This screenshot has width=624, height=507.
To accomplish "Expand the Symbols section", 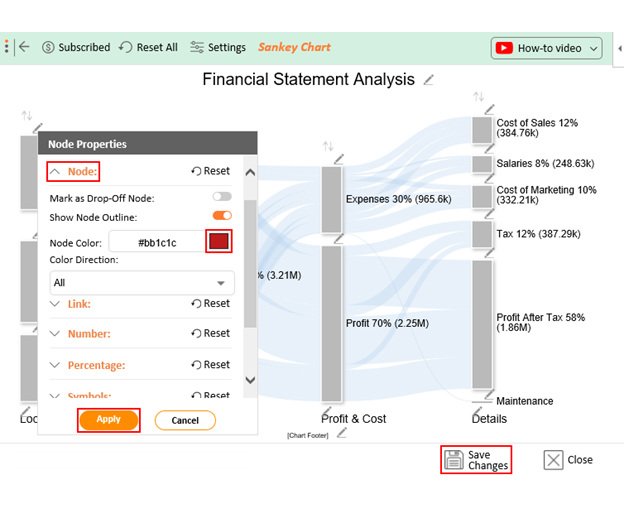I will click(55, 396).
